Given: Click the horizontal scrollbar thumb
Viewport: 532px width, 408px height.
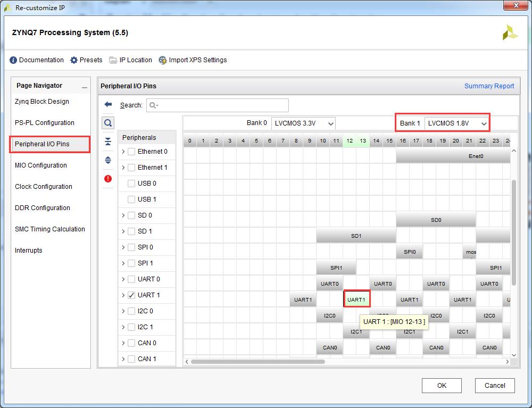Looking at the screenshot, I should click(258, 362).
